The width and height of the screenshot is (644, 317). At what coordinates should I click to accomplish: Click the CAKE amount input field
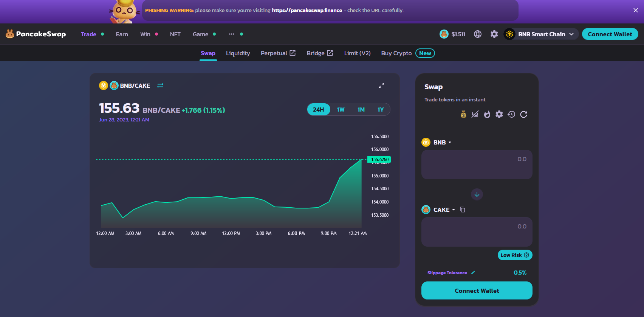[477, 232]
